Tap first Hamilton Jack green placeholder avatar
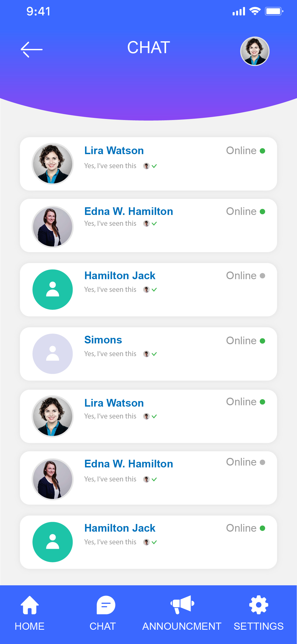The height and width of the screenshot is (644, 297). point(53,289)
